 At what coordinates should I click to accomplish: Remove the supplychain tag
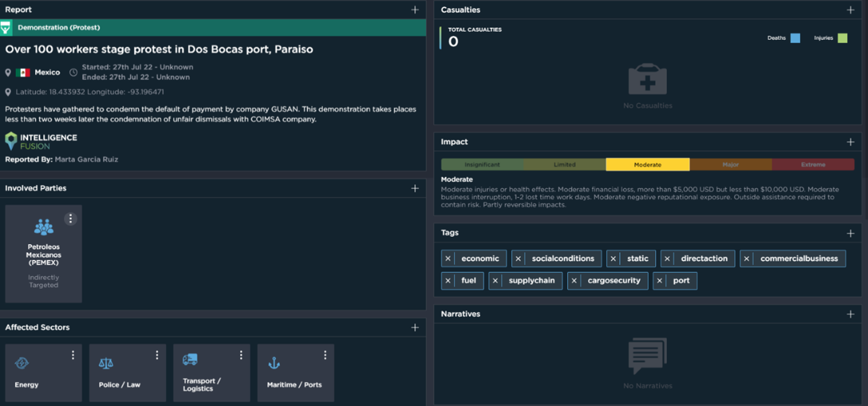click(x=495, y=281)
